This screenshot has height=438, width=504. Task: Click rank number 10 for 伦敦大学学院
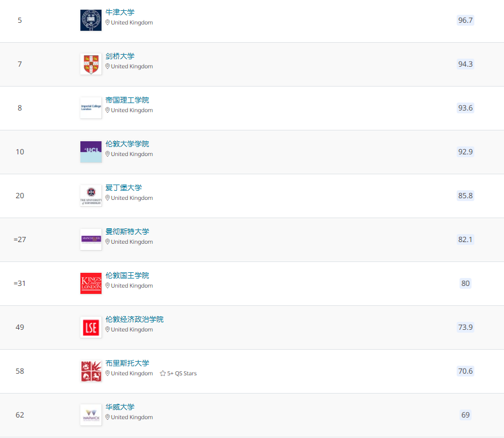20,152
